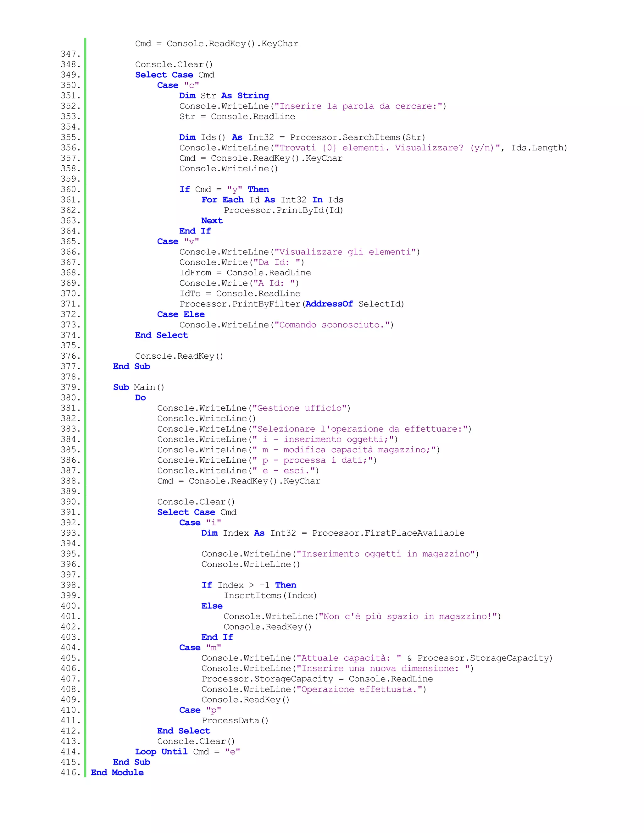Click 'Console.Clear()' on line 413
The height and width of the screenshot is (833, 644).
(196, 742)
